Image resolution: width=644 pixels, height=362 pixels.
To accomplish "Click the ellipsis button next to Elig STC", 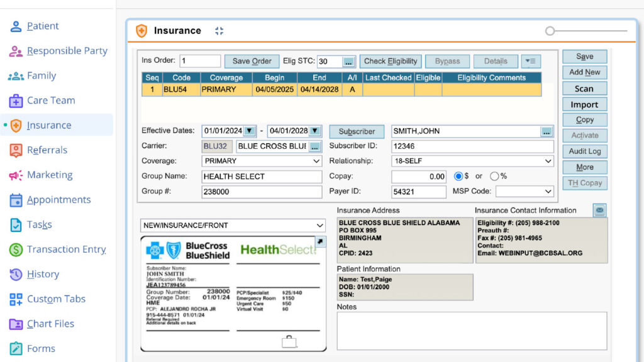I will (x=348, y=62).
